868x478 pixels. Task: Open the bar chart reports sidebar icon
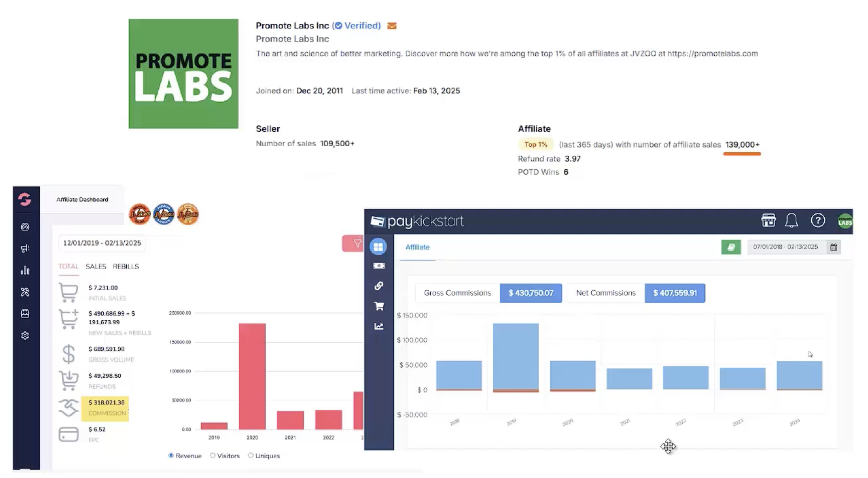click(25, 270)
